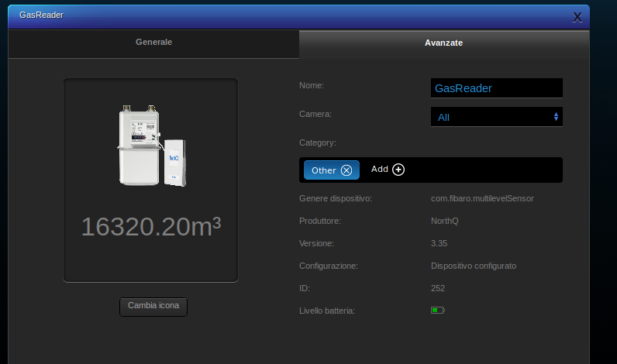Click the Other category chip label
Viewport: 617px width, 364px height.
[x=324, y=170]
